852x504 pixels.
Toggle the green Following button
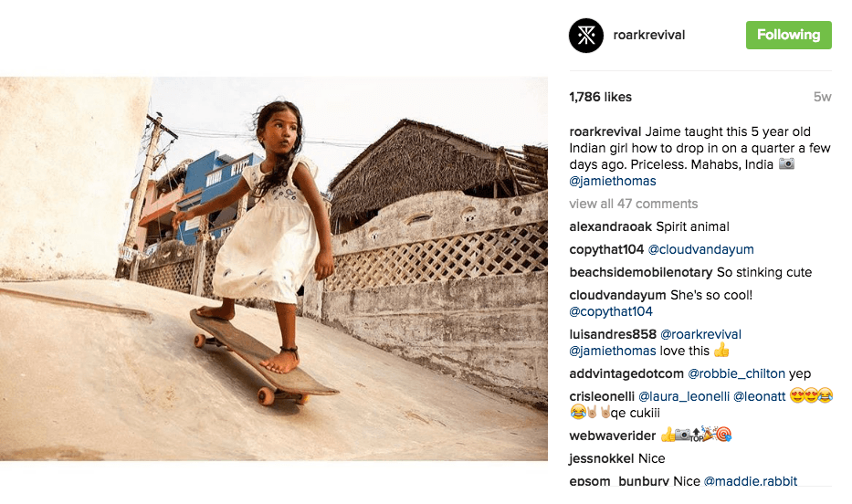click(788, 35)
